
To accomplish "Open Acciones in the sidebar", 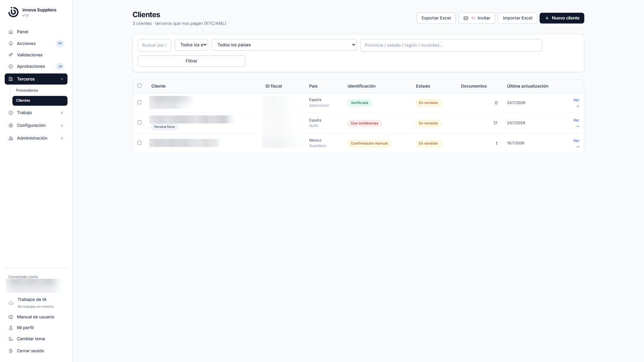I will point(36,43).
